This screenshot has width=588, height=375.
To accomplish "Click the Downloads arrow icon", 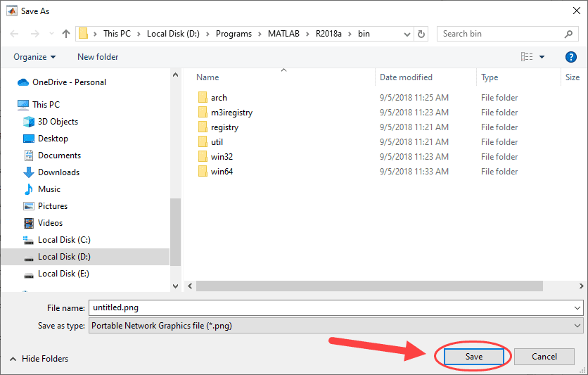I will (x=29, y=172).
